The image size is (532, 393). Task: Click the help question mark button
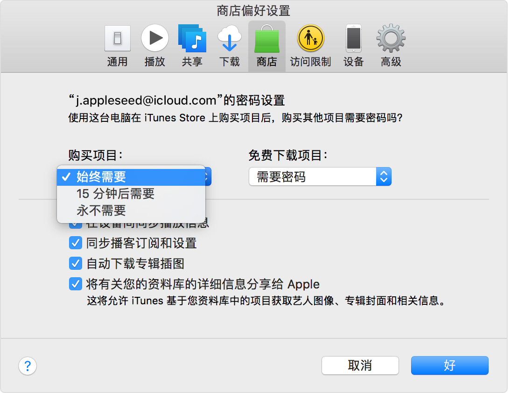point(28,366)
